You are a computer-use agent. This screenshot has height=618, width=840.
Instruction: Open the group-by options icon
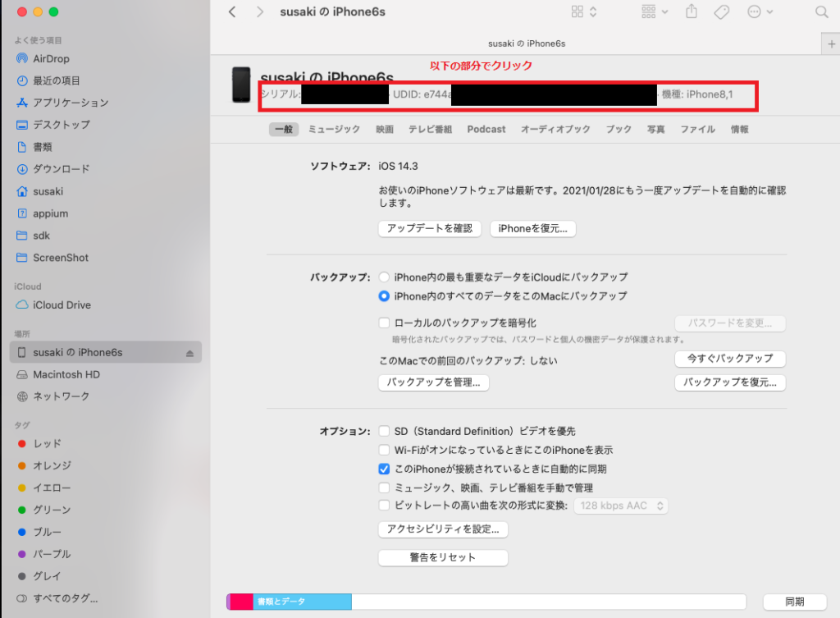(x=655, y=11)
